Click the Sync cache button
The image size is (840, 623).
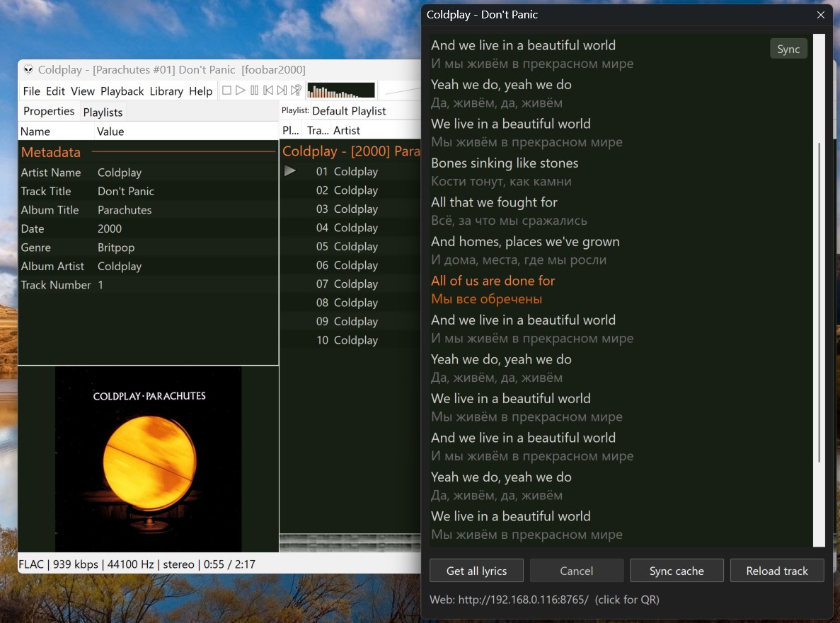[677, 571]
